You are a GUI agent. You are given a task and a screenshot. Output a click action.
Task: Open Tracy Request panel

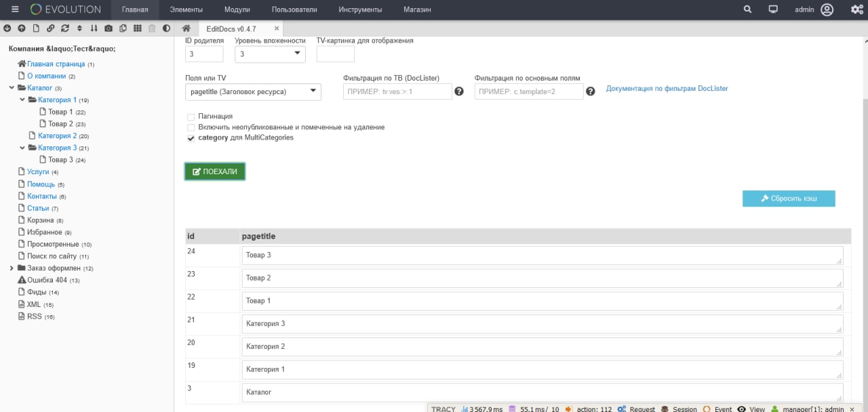click(x=636, y=409)
